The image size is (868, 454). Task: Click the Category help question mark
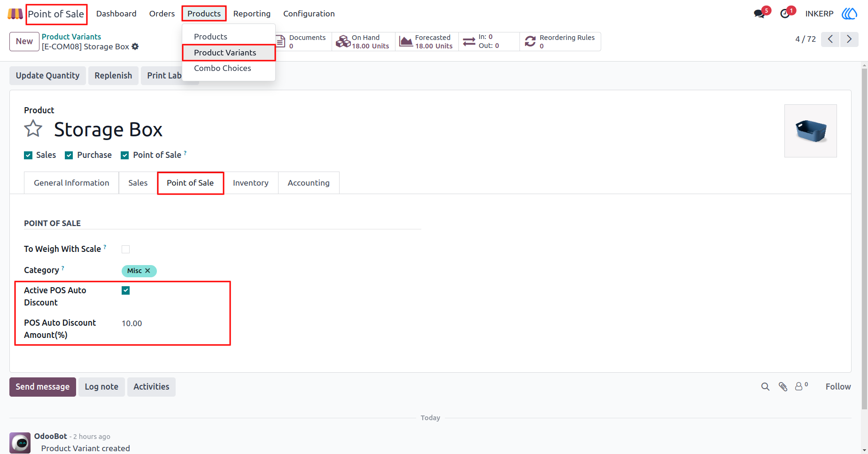pos(63,268)
